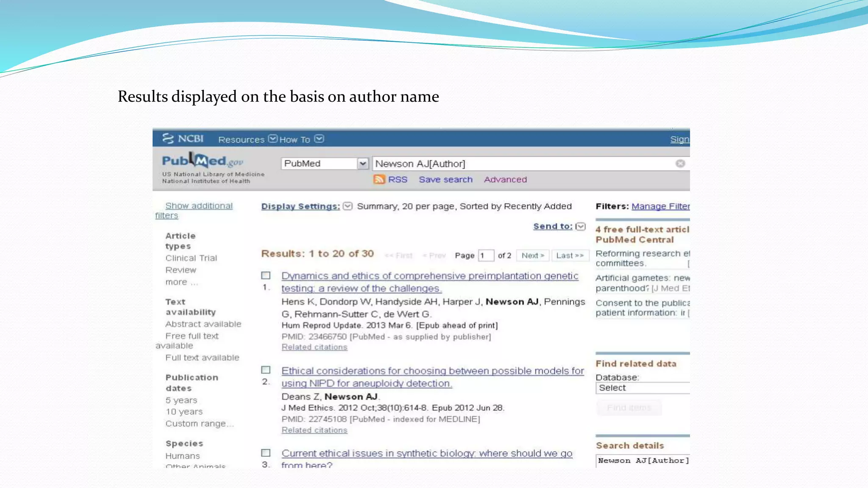The height and width of the screenshot is (488, 868).
Task: Click the Search details query box
Action: pos(643,461)
